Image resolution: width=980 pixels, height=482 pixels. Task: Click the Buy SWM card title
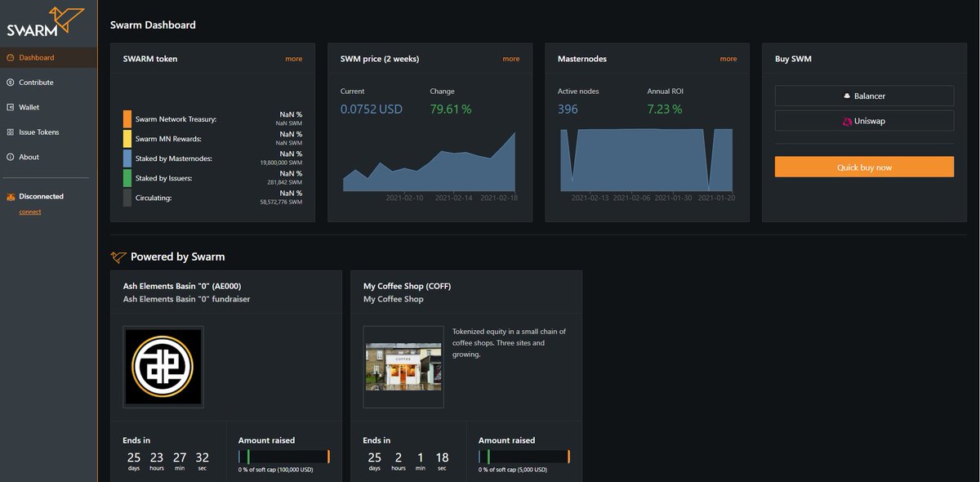tap(793, 59)
